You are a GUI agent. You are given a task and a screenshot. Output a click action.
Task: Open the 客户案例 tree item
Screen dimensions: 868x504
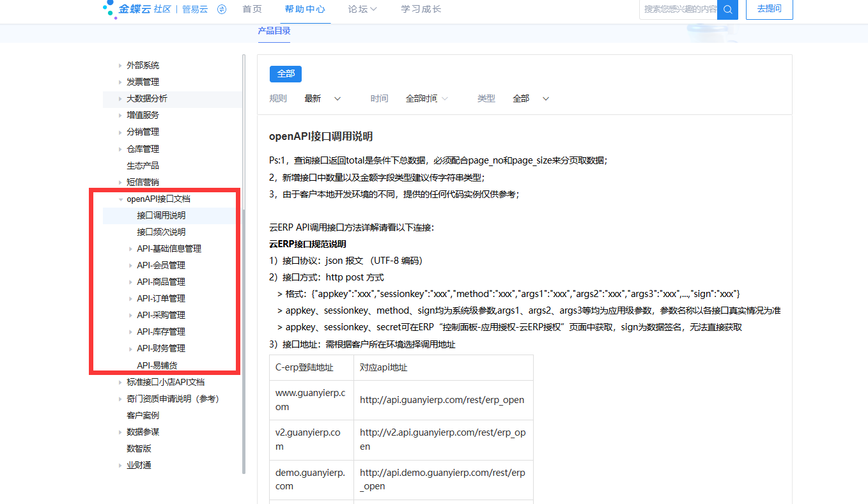pos(143,415)
